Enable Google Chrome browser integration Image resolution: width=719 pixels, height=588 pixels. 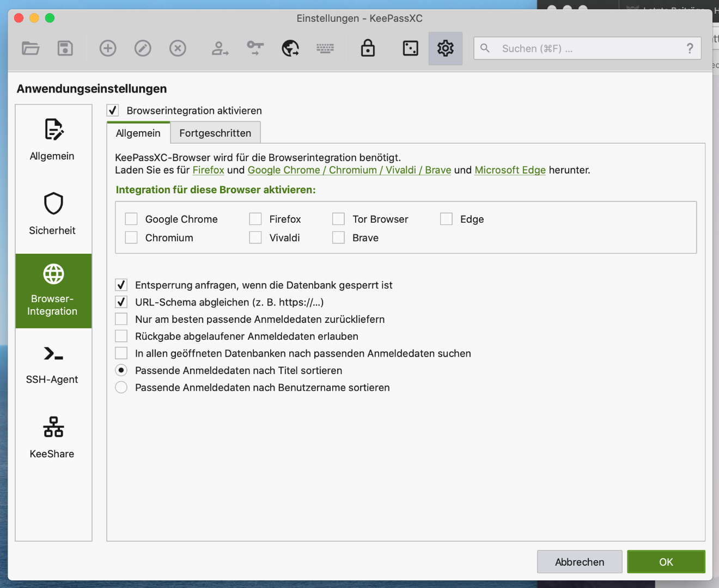pos(131,219)
